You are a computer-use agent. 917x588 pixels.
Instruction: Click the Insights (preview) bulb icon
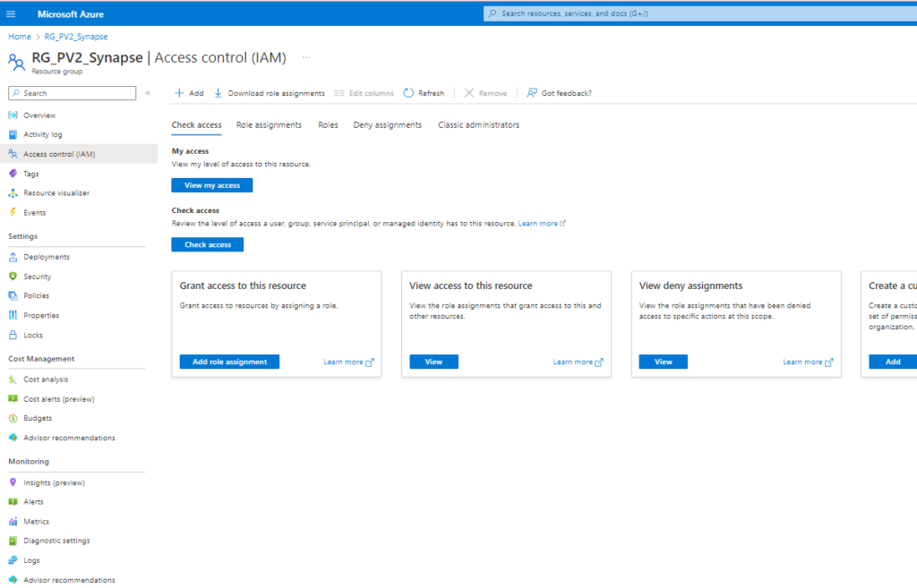point(13,482)
